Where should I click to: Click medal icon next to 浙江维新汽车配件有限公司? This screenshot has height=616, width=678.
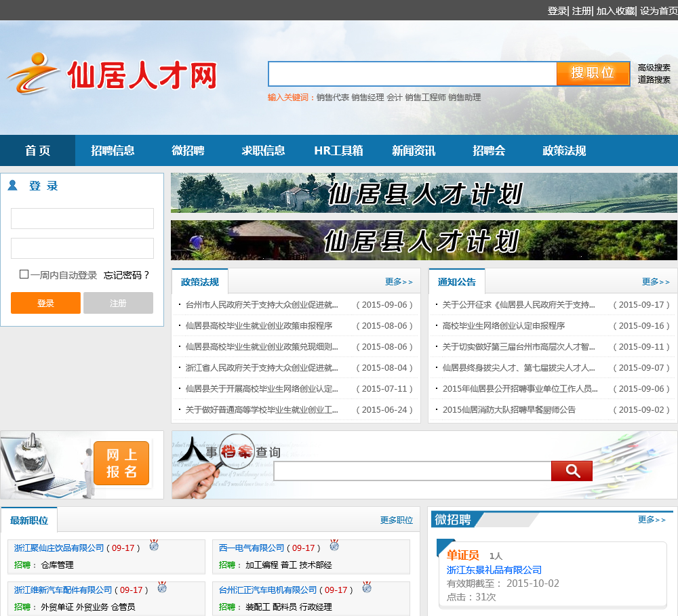click(x=162, y=587)
